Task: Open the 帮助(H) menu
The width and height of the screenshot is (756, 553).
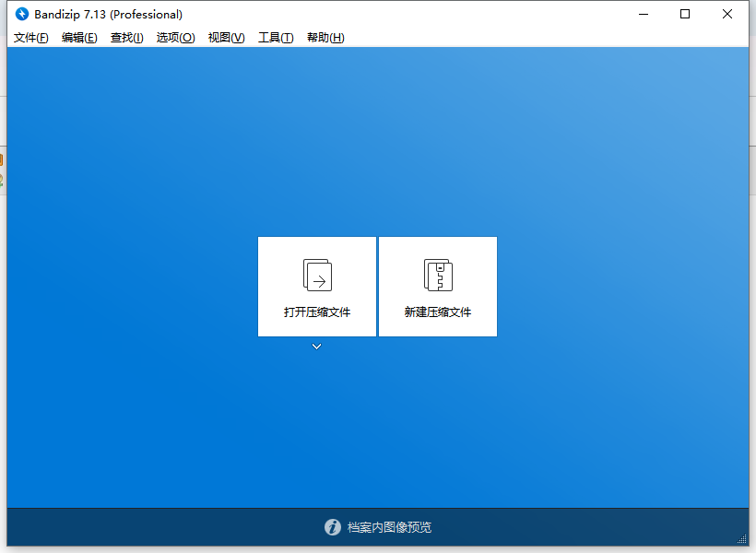Action: point(325,38)
